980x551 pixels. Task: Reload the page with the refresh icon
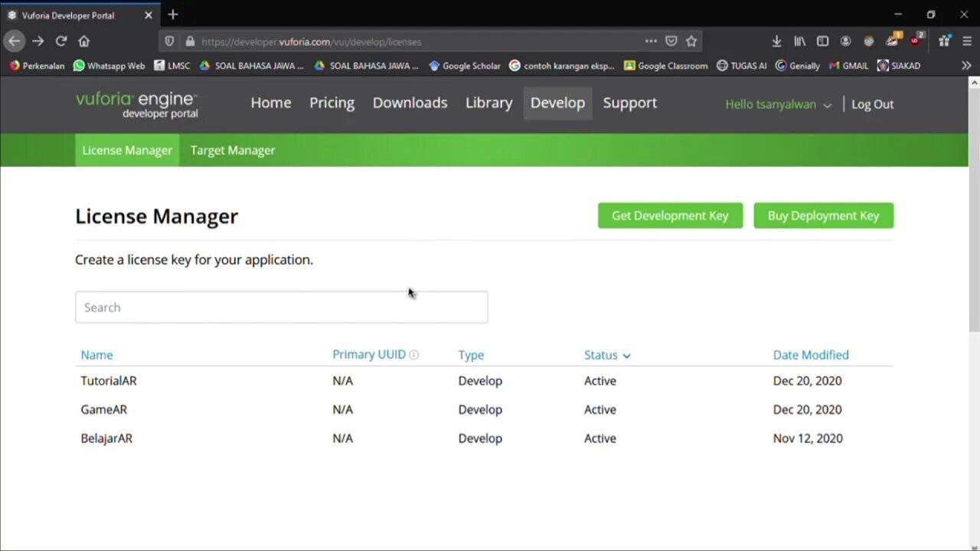coord(60,41)
